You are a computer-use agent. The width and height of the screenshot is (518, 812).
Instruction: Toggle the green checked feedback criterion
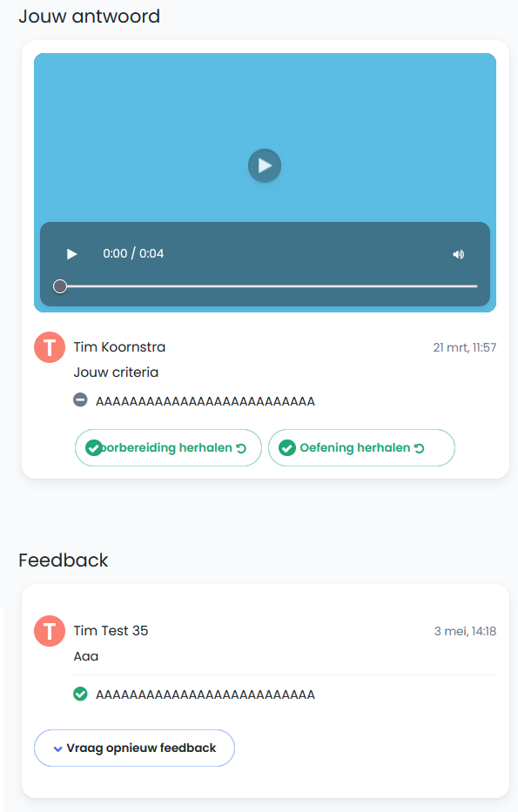pyautogui.click(x=80, y=694)
